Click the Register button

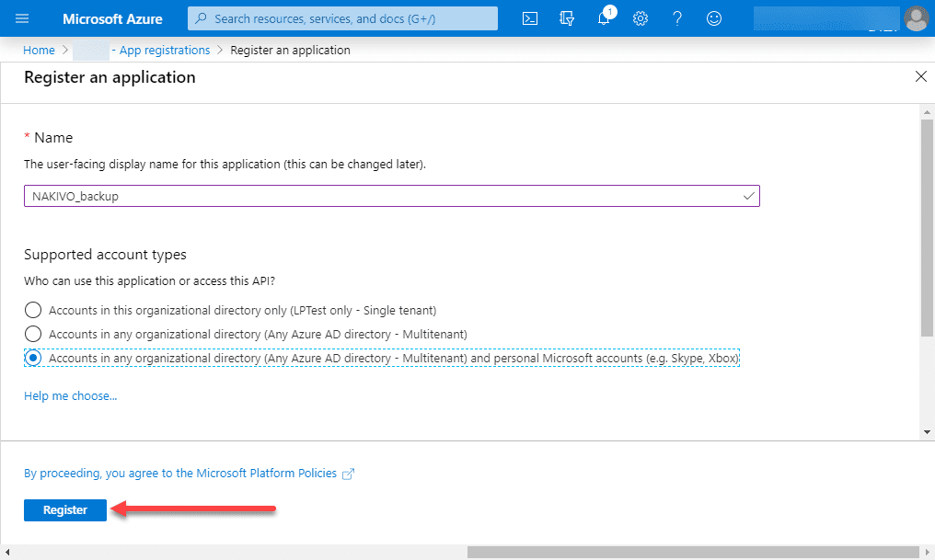coord(65,509)
